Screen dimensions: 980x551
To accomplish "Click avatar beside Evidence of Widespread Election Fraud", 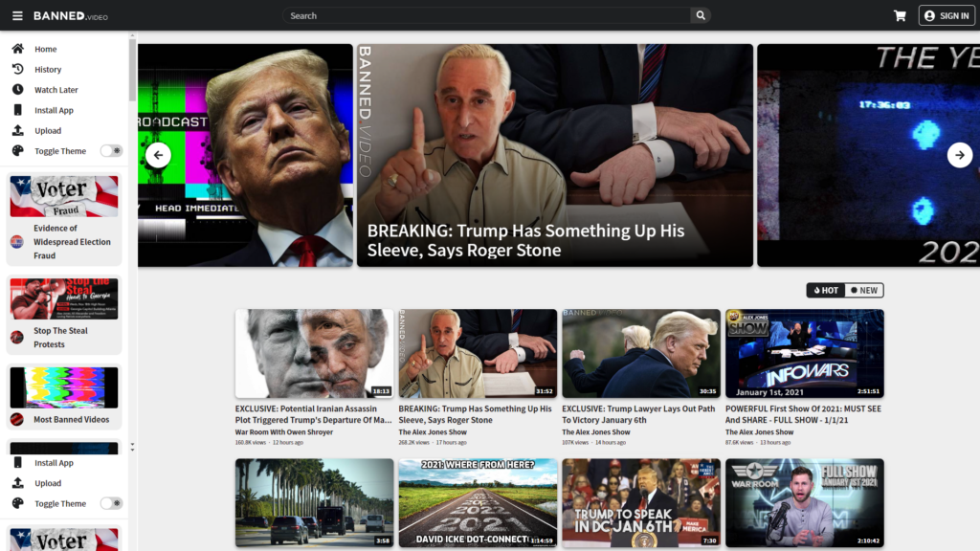I will [x=17, y=242].
